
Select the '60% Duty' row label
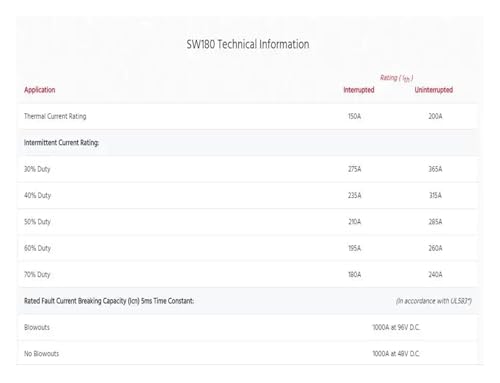[37, 248]
